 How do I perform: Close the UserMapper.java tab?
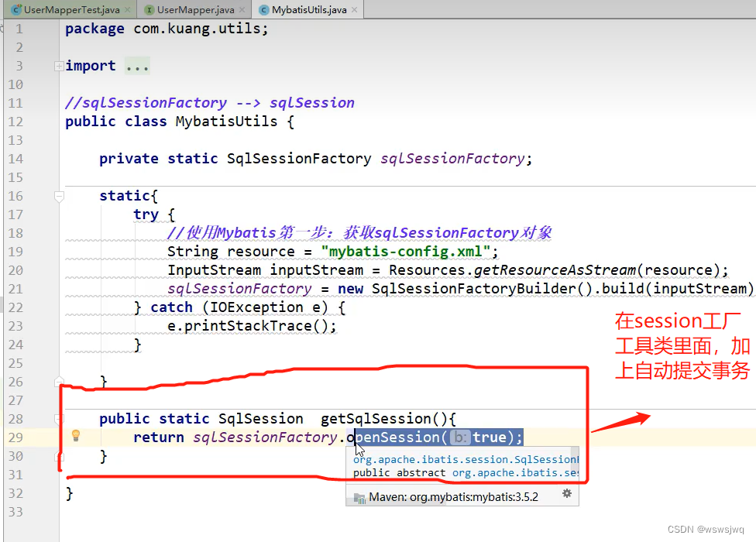[x=242, y=9]
